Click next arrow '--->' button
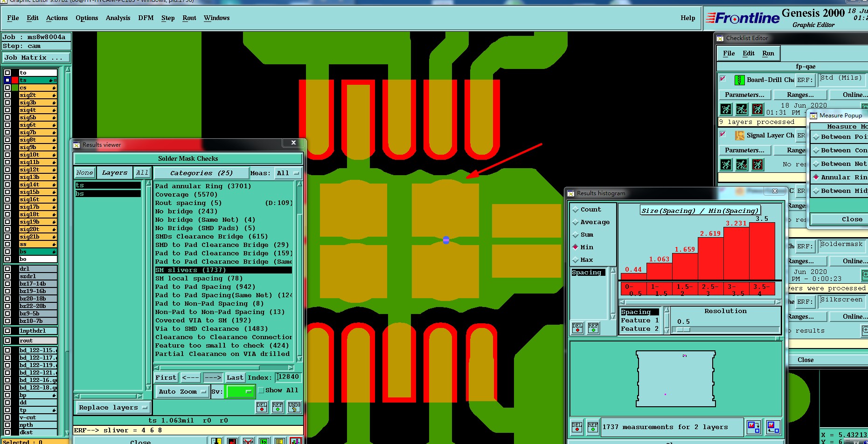This screenshot has height=444, width=868. (213, 377)
